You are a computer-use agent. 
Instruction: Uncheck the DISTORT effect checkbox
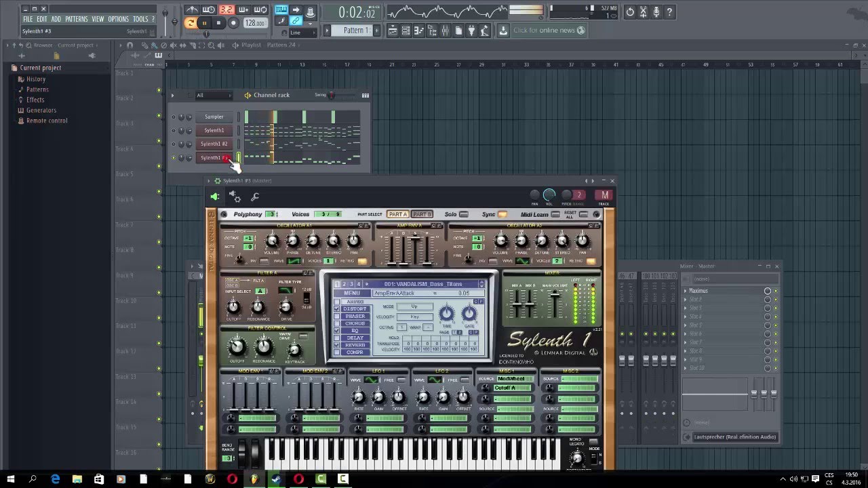coord(336,309)
